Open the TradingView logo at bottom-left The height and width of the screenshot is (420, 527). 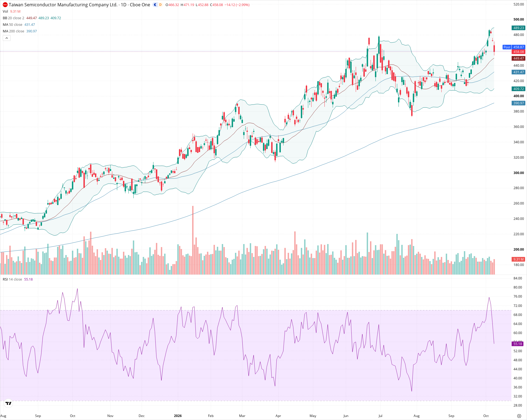[9, 403]
